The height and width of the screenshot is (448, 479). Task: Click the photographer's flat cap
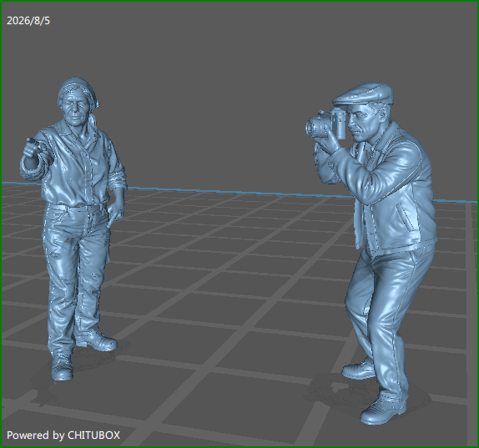[x=363, y=94]
